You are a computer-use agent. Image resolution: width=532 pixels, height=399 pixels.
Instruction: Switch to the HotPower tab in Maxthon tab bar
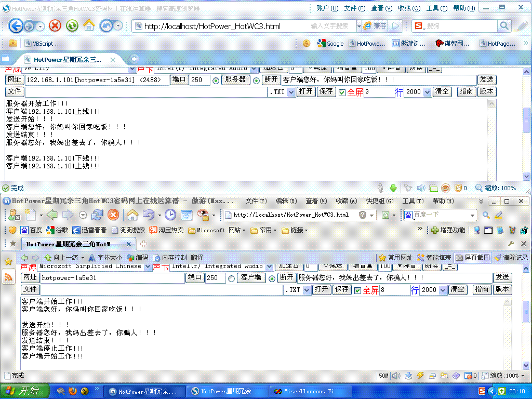coord(79,244)
